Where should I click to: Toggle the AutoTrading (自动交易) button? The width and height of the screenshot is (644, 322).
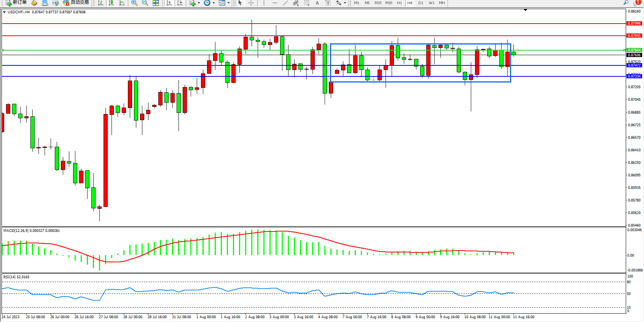click(x=76, y=3)
